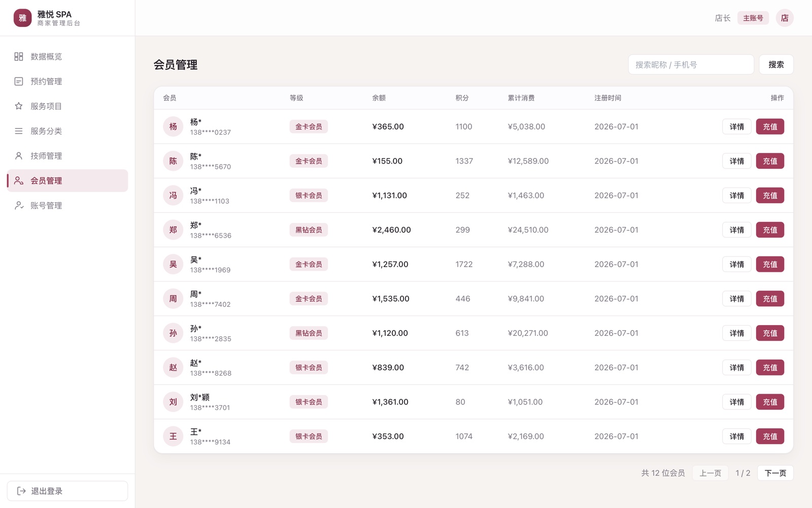This screenshot has width=812, height=508.
Task: Click avatar 杨 in the member list
Action: (173, 126)
